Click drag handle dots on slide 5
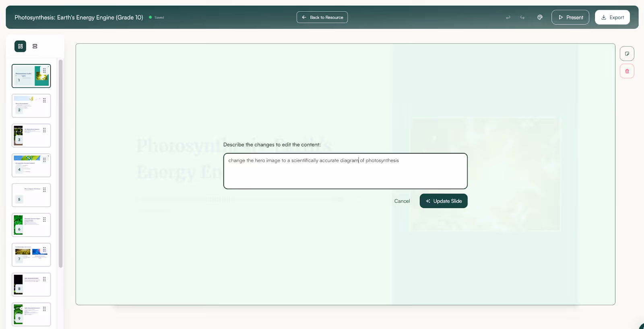The image size is (644, 329). pyautogui.click(x=44, y=189)
